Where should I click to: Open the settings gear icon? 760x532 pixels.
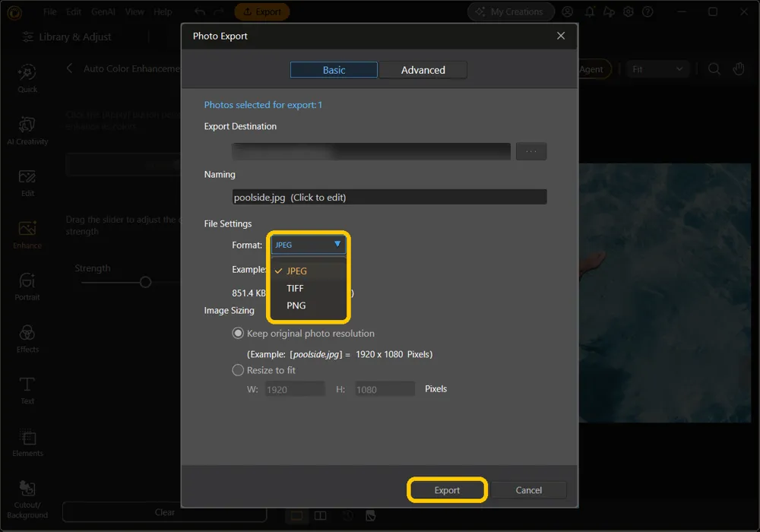[629, 11]
